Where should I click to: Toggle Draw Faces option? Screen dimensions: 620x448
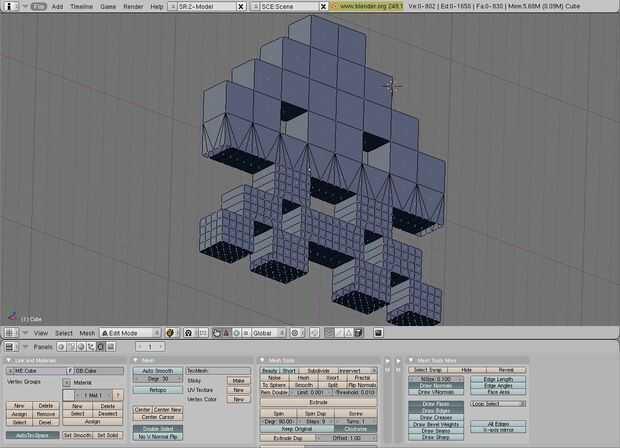pos(436,404)
